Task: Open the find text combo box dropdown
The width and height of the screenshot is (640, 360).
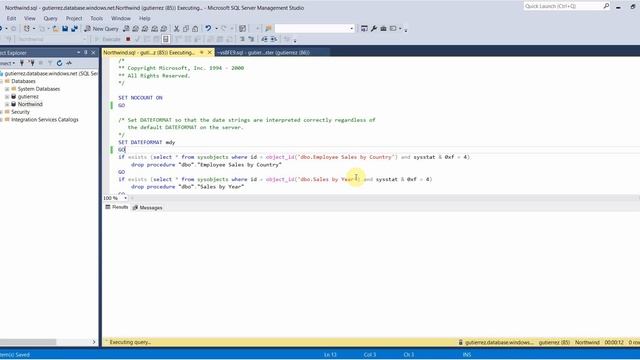Action: pyautogui.click(x=351, y=29)
